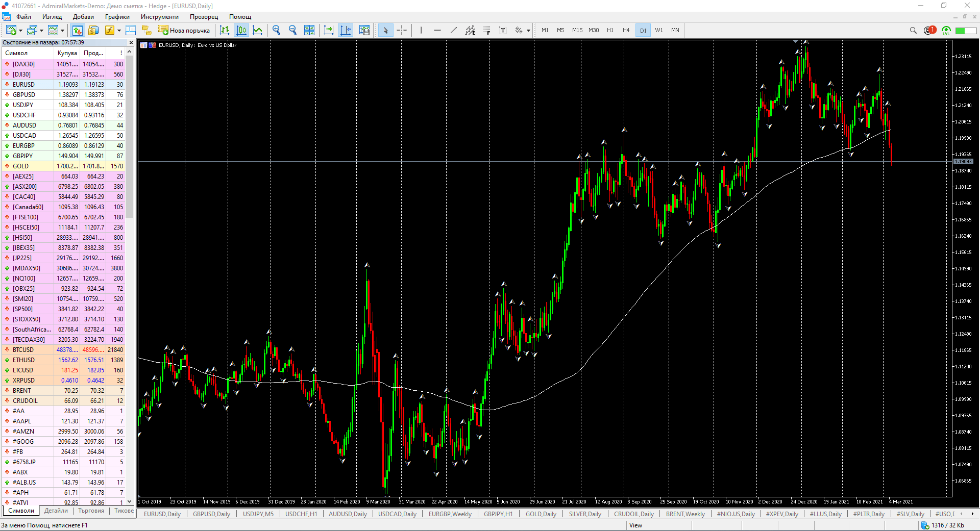Click the Символ column header
The image size is (980, 531).
[28, 53]
